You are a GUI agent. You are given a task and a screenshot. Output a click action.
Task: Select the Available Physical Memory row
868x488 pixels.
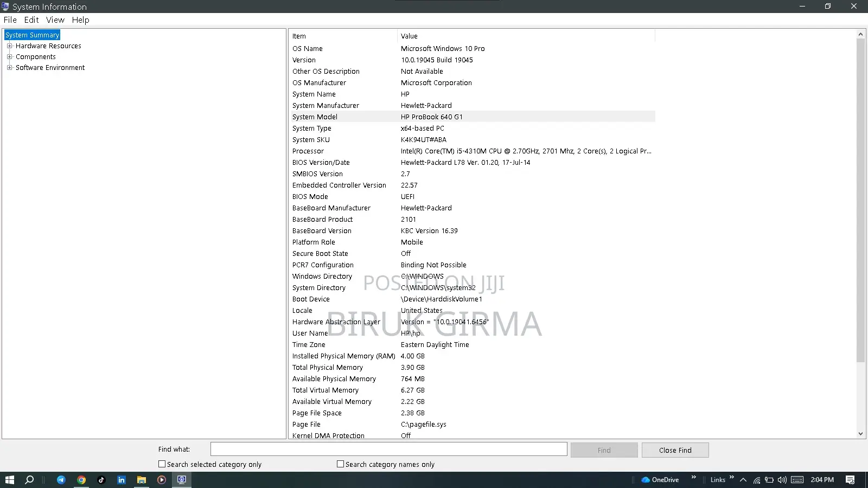(472, 379)
